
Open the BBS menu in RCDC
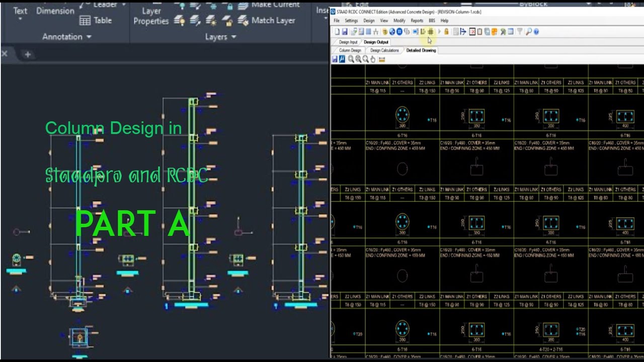tap(432, 21)
